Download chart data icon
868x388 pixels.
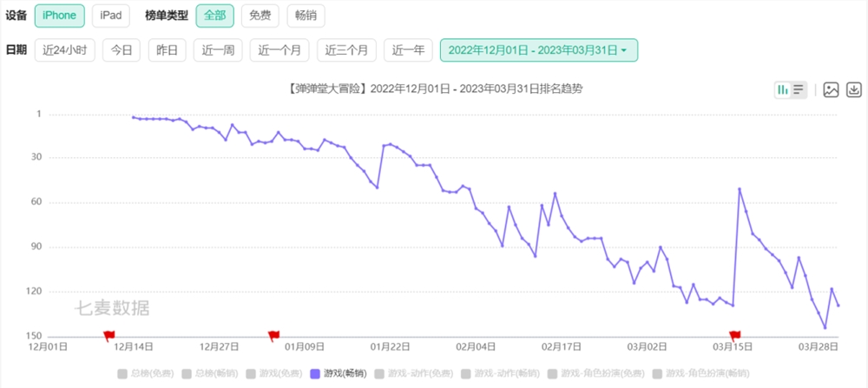click(x=854, y=89)
